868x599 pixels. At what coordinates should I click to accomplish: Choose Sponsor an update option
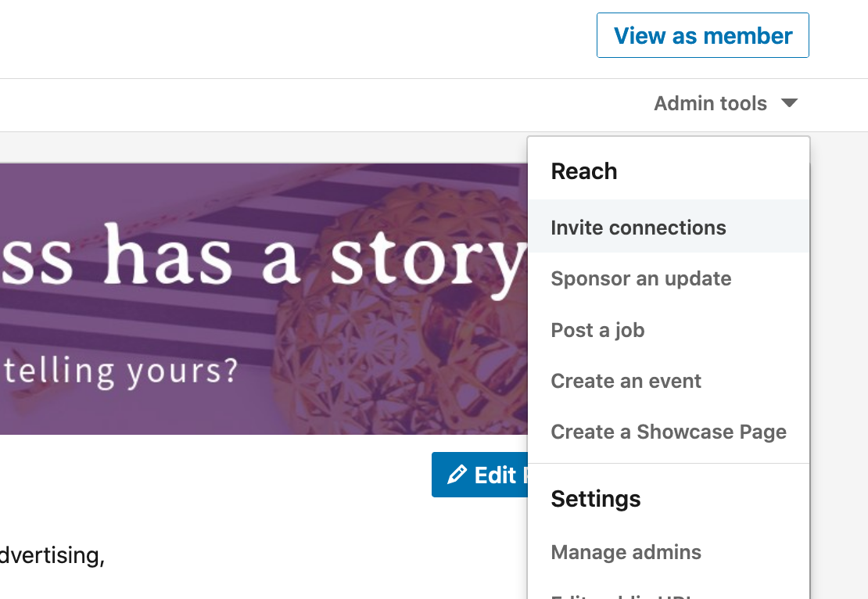(640, 279)
